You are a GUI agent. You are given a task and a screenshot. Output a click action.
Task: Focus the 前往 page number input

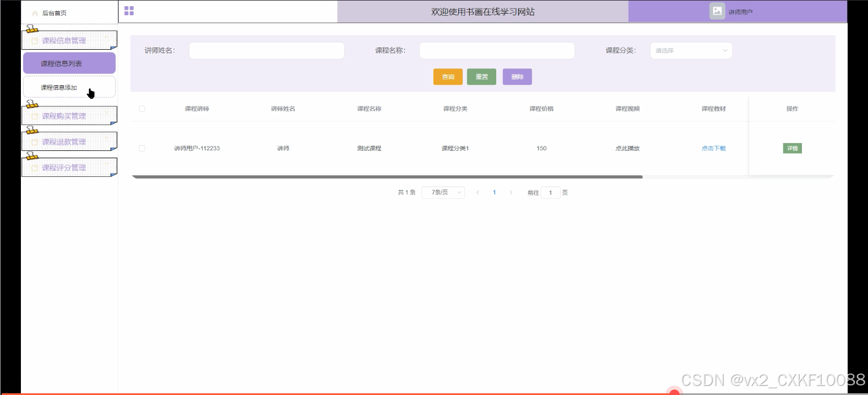coord(550,193)
